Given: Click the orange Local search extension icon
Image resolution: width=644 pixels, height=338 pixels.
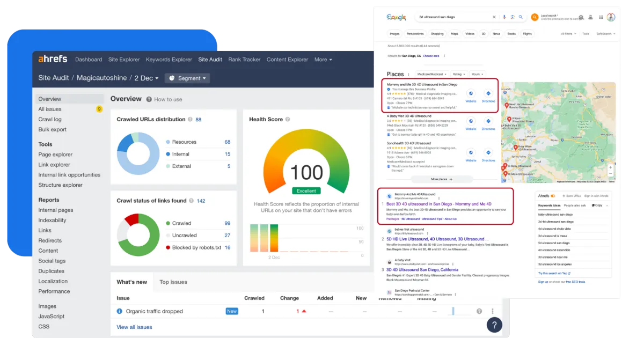Looking at the screenshot, I should click(535, 17).
